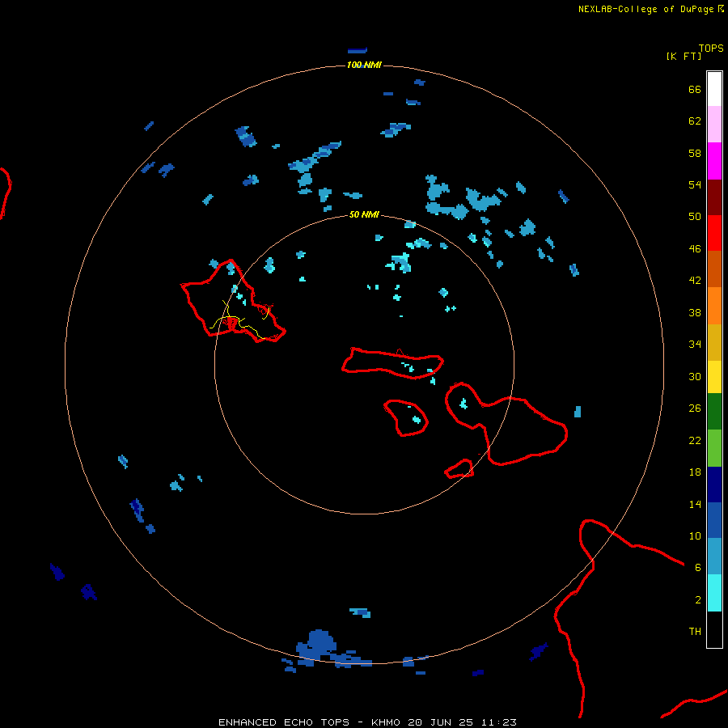The height and width of the screenshot is (728, 728).
Task: Click the yellow 30 K FT swatch
Action: click(714, 377)
